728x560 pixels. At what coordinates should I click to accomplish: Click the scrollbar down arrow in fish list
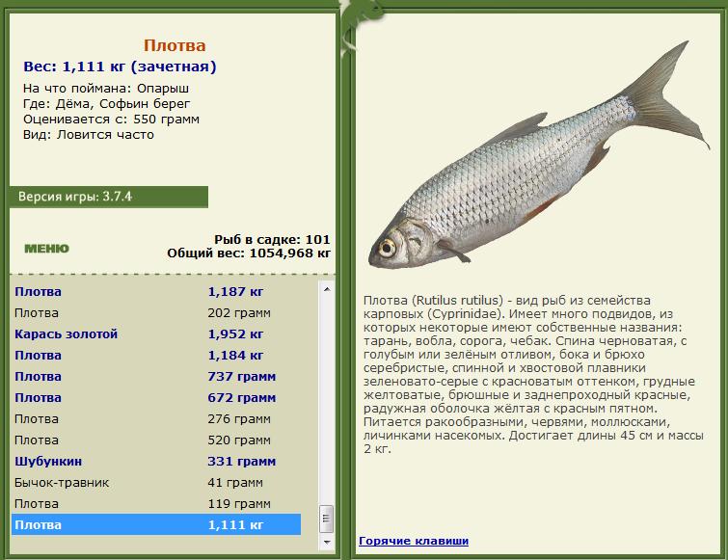pos(326,542)
